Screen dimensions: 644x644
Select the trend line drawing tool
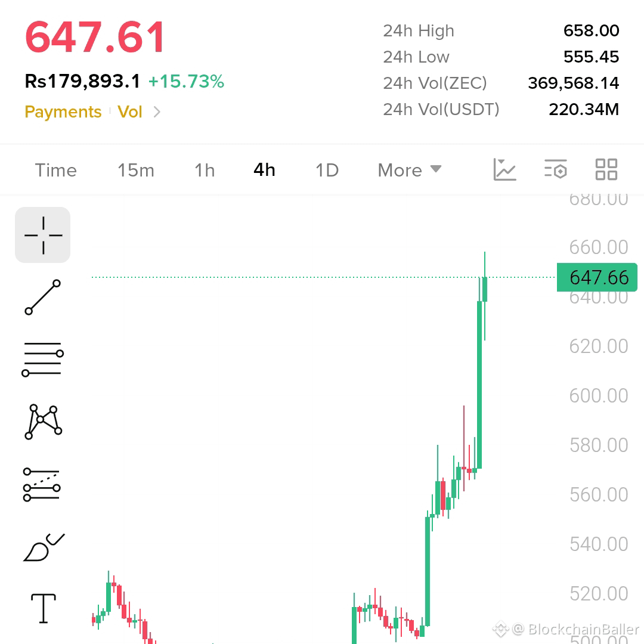coord(43,298)
